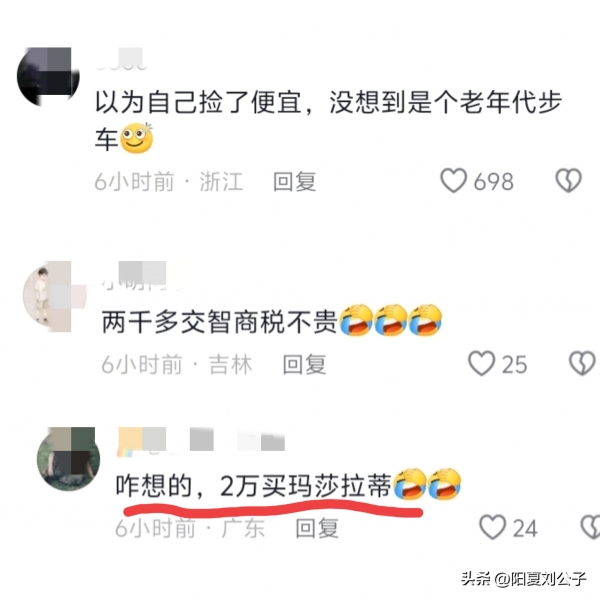The width and height of the screenshot is (600, 600).
Task: Tap the broken heart on the Jilin comment
Action: [x=582, y=363]
